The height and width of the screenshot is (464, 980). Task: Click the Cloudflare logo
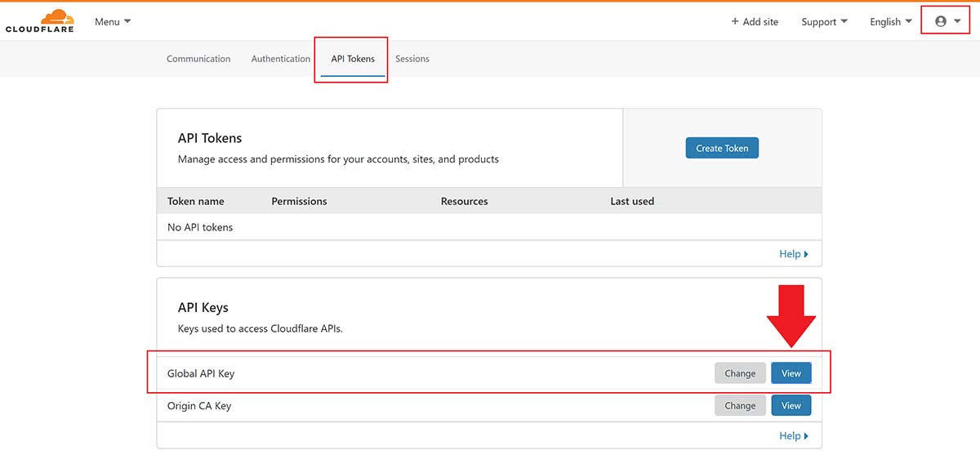click(39, 21)
